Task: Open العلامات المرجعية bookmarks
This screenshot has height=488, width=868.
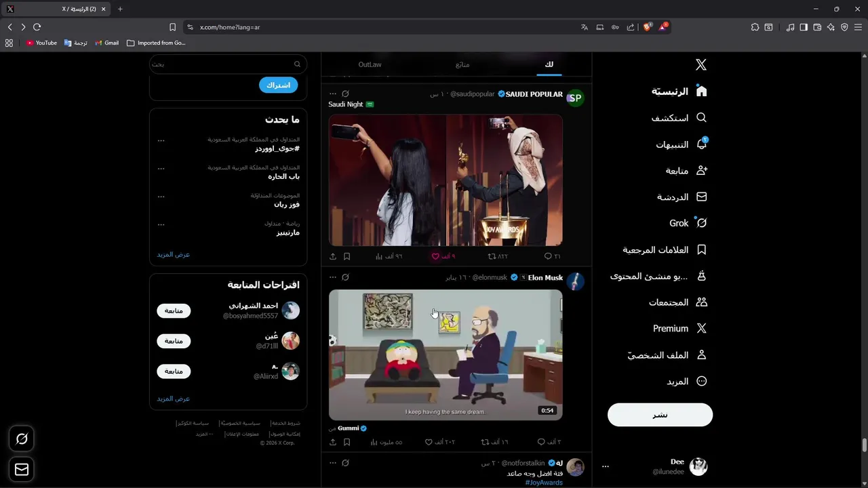Action: coord(665,249)
